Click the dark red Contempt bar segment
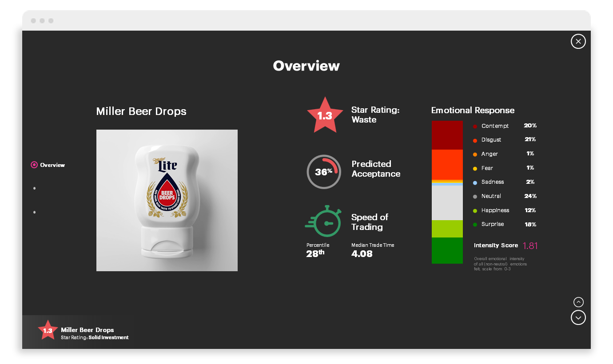This screenshot has width=613, height=364. [x=447, y=135]
